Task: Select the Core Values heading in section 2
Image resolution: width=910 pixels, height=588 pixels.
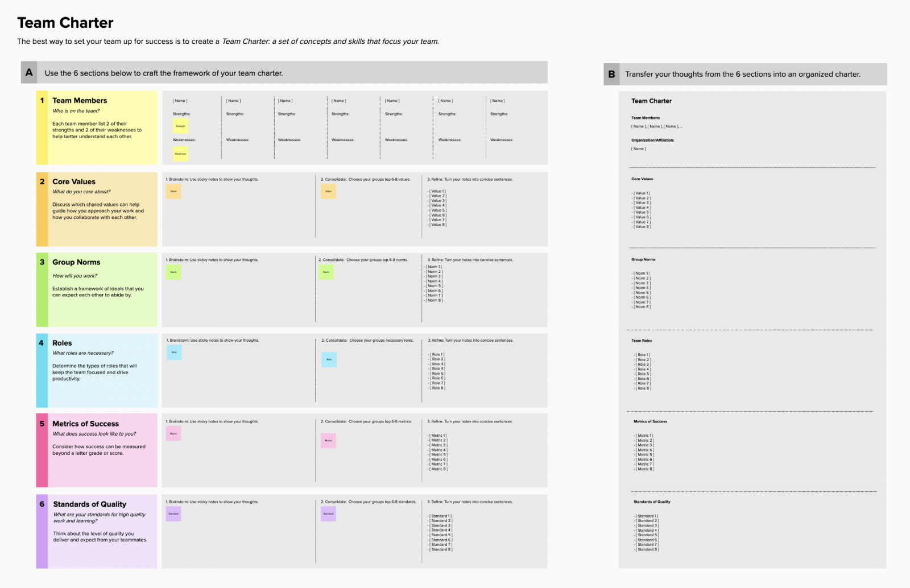Action: (x=74, y=182)
